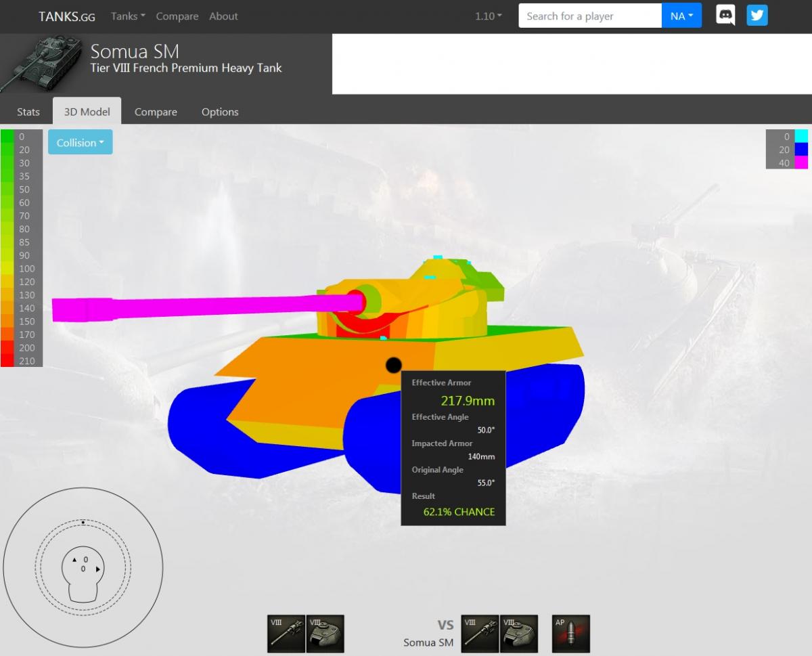The width and height of the screenshot is (812, 656).
Task: Click Tier VIII French Premium Heavy Tank subtitle
Action: click(x=186, y=68)
